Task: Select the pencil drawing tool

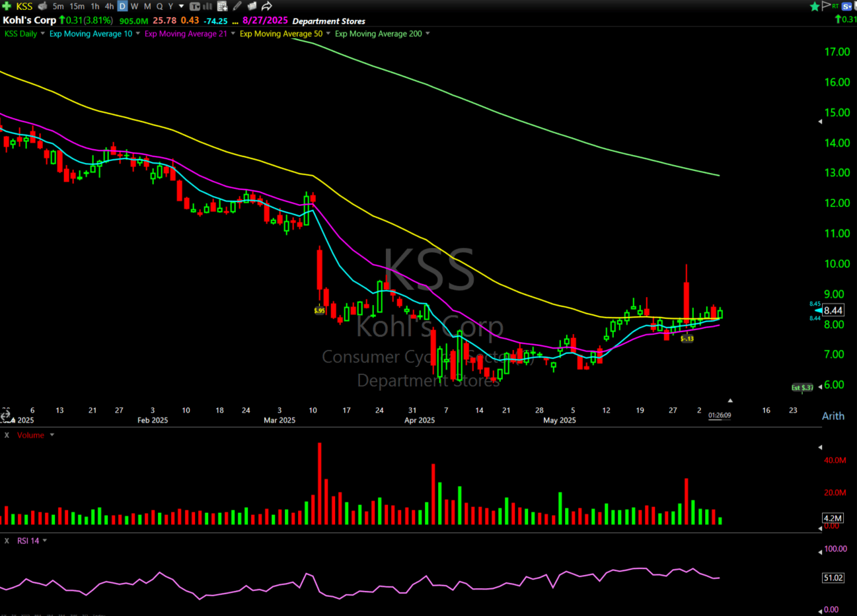Action: tap(237, 6)
